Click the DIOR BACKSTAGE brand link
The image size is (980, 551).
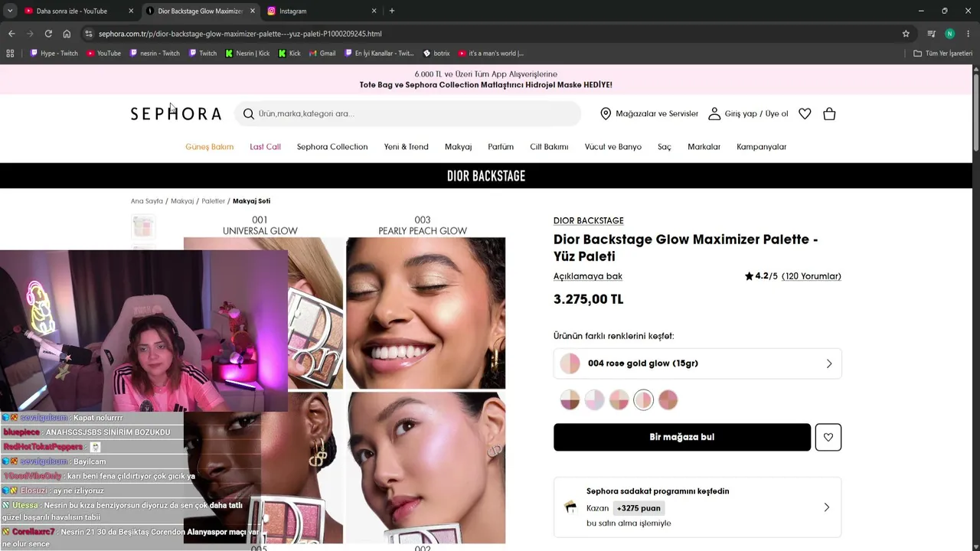[589, 220]
